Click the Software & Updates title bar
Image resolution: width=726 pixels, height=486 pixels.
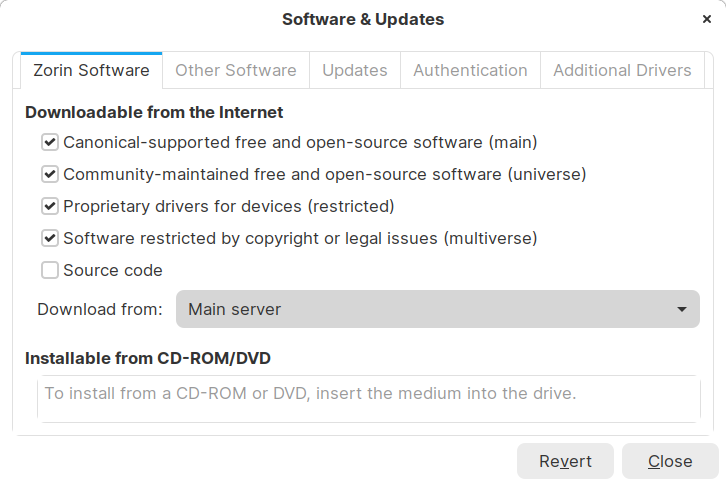click(x=362, y=19)
